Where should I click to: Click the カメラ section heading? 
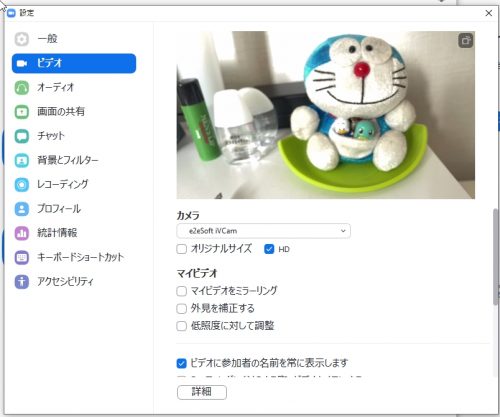pyautogui.click(x=188, y=216)
